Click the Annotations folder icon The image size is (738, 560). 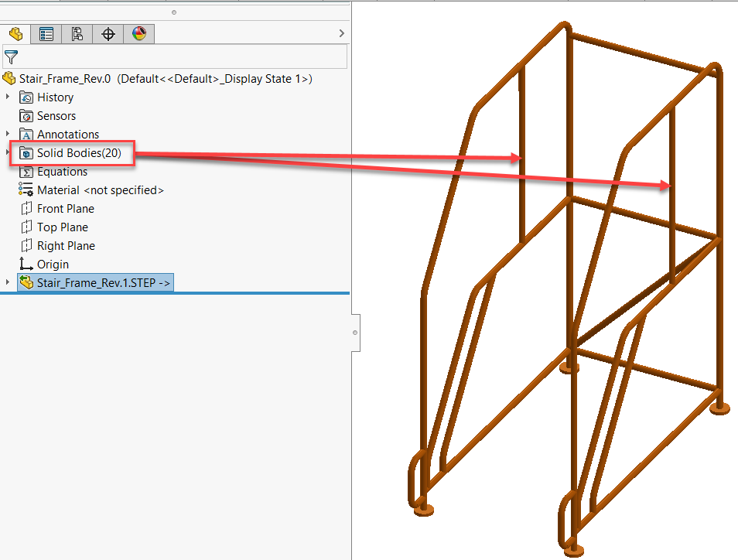pos(26,135)
